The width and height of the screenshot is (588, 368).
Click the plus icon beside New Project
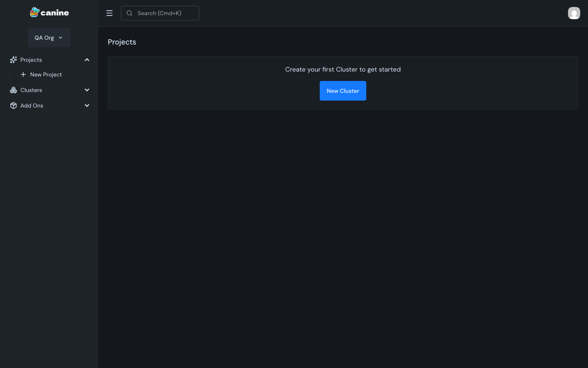(x=23, y=74)
